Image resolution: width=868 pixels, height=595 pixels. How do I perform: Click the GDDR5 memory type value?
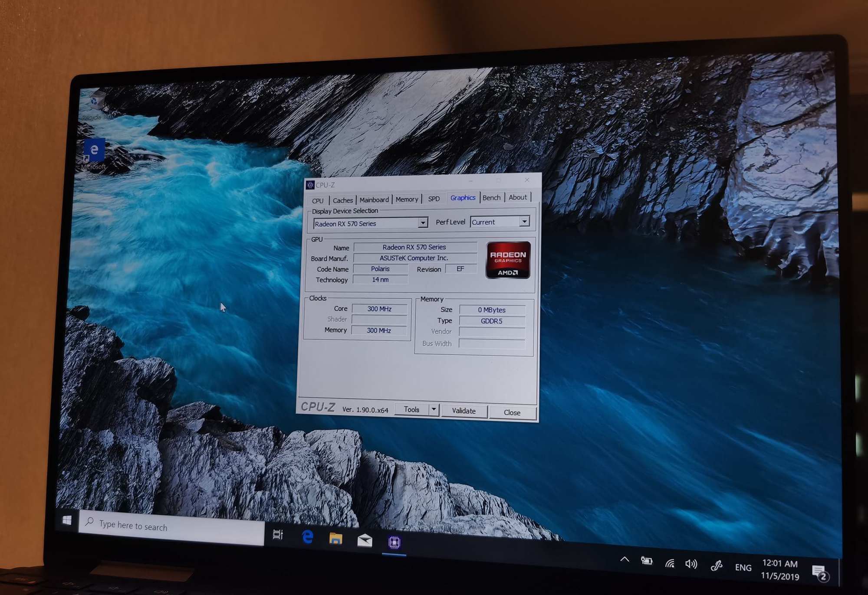[492, 321]
